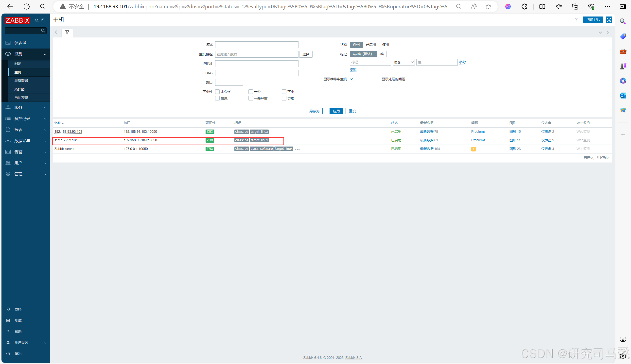This screenshot has height=364, width=631.
Task: Expand the 数据采集 menu section
Action: [26, 141]
